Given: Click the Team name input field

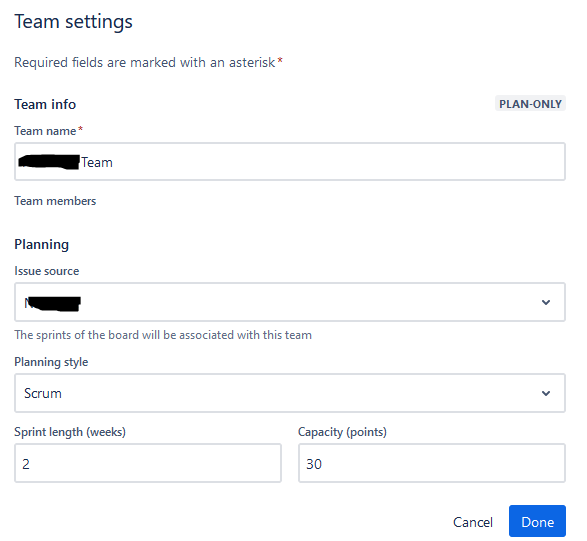Looking at the screenshot, I should tap(290, 162).
